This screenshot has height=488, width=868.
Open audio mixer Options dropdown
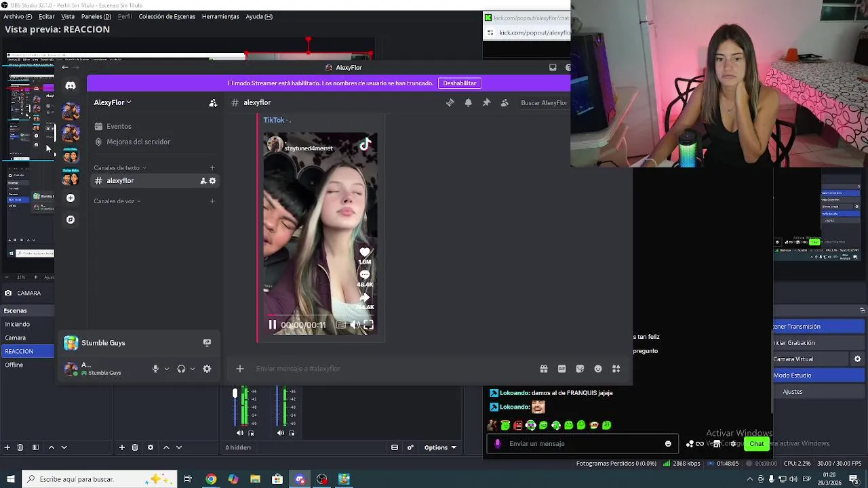coord(440,447)
